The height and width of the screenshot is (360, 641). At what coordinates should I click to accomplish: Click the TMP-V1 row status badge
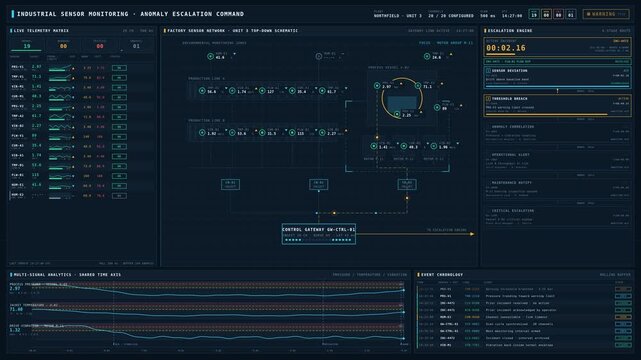click(119, 78)
